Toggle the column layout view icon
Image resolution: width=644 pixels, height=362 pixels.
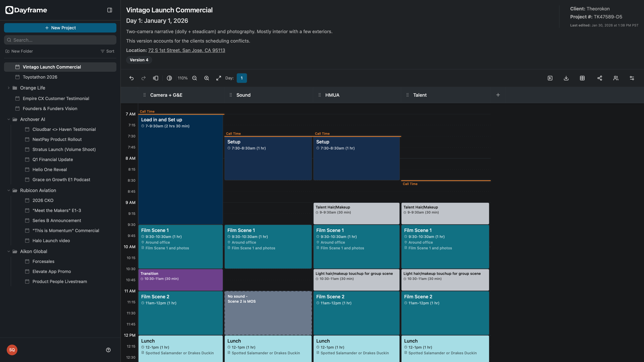tap(155, 78)
